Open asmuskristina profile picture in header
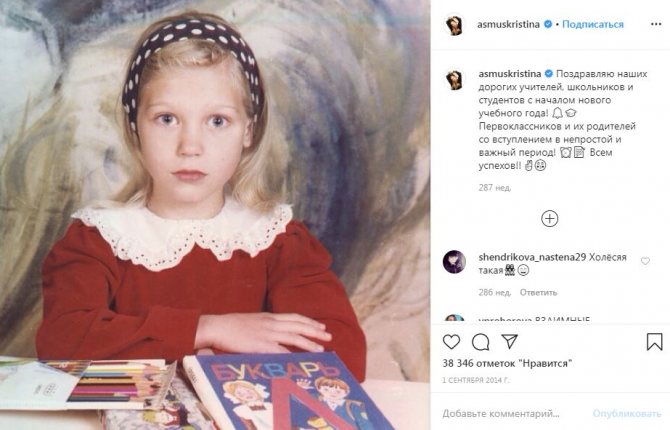This screenshot has height=430, width=670. pos(454,25)
